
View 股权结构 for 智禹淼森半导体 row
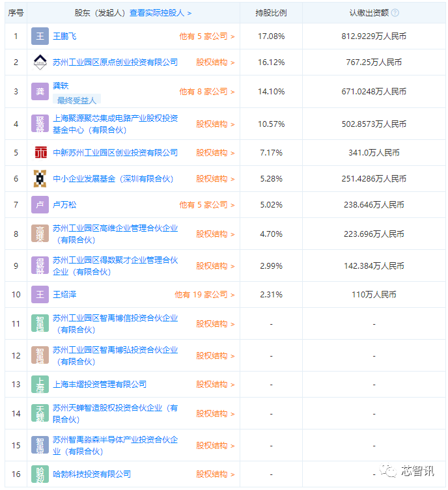[x=216, y=446]
